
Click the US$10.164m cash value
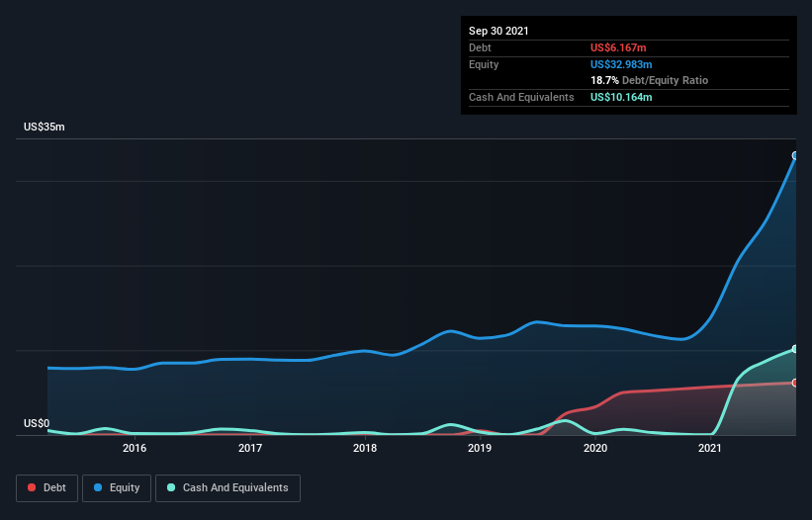tap(621, 97)
